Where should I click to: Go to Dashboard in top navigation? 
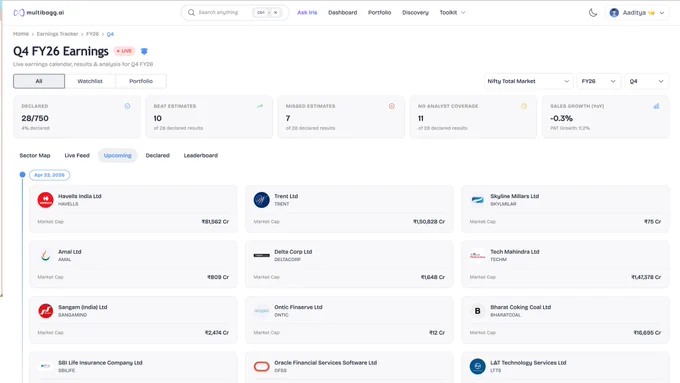tap(343, 13)
